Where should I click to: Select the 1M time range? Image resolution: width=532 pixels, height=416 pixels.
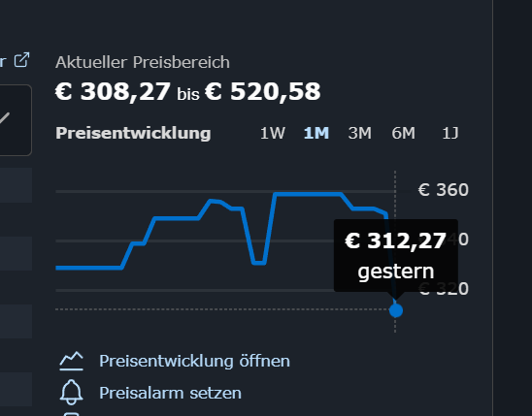(x=316, y=133)
